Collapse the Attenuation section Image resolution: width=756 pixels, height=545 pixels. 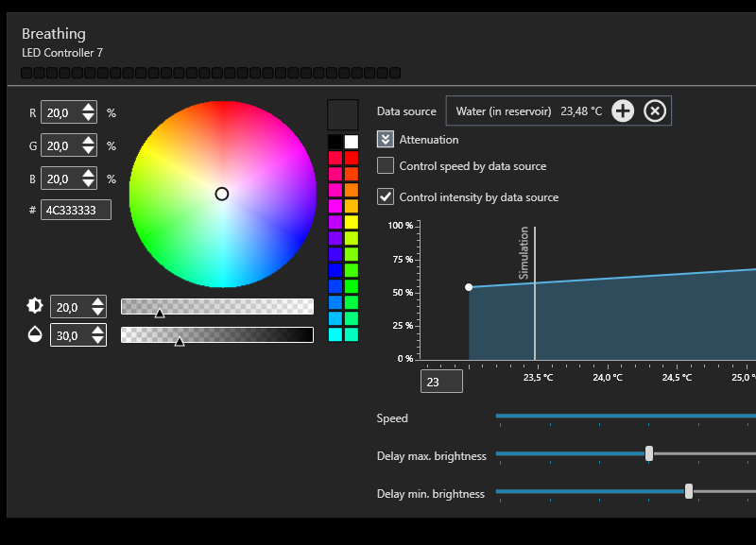click(386, 140)
